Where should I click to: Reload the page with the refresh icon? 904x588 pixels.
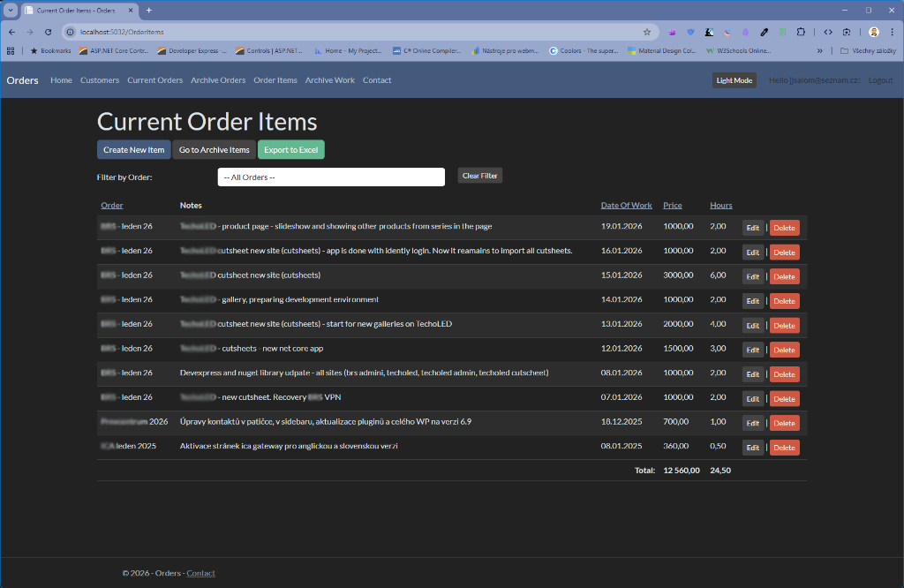pyautogui.click(x=48, y=32)
